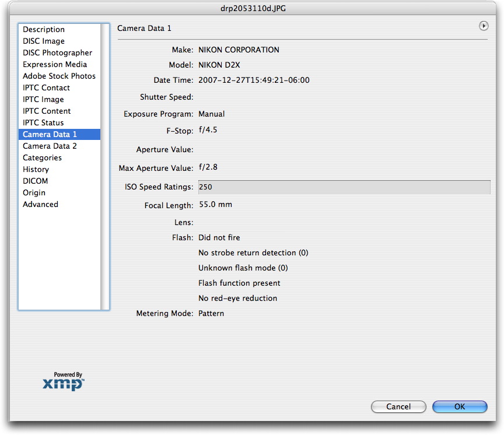
Task: Open the History panel
Action: [x=36, y=170]
